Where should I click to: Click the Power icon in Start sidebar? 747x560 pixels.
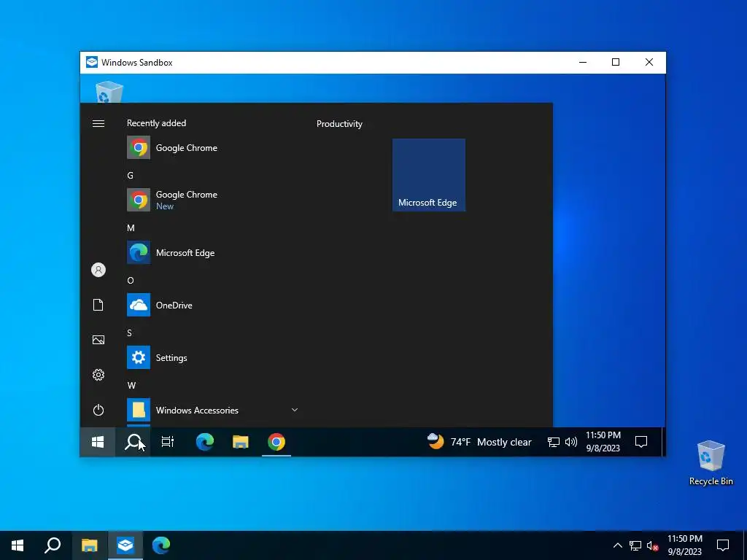[98, 410]
